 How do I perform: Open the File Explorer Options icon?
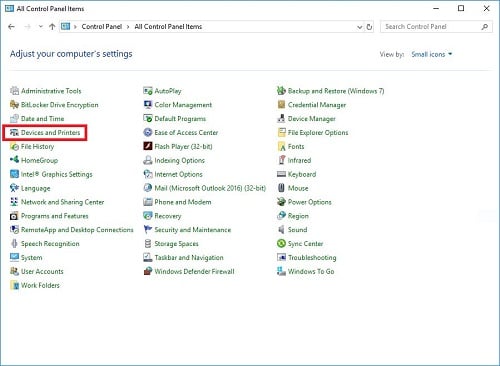[281, 132]
